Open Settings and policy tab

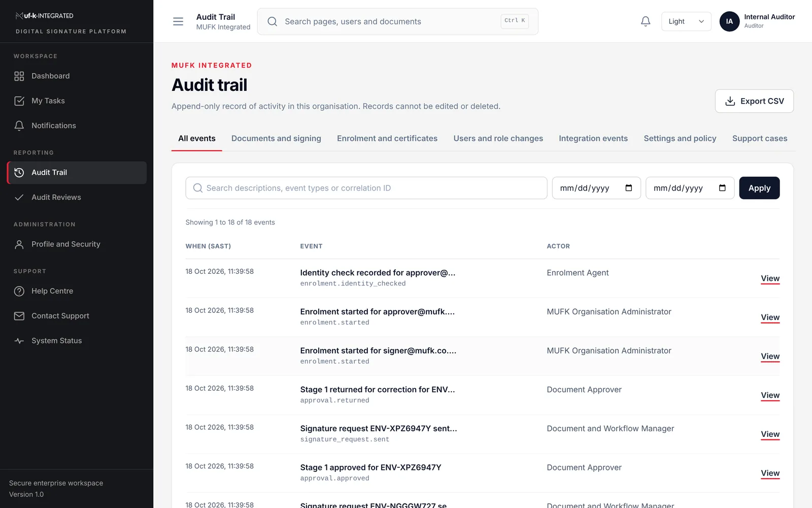[680, 138]
